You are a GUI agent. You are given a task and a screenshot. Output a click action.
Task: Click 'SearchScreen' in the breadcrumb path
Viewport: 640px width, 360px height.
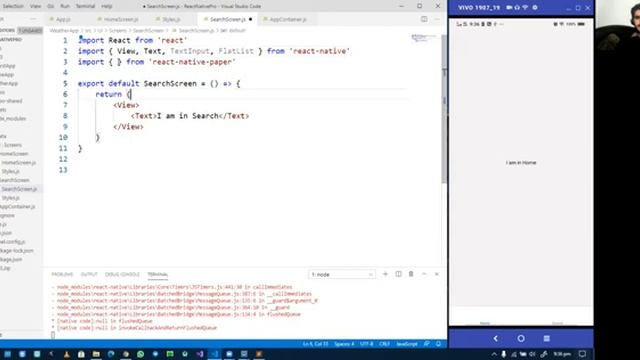148,31
